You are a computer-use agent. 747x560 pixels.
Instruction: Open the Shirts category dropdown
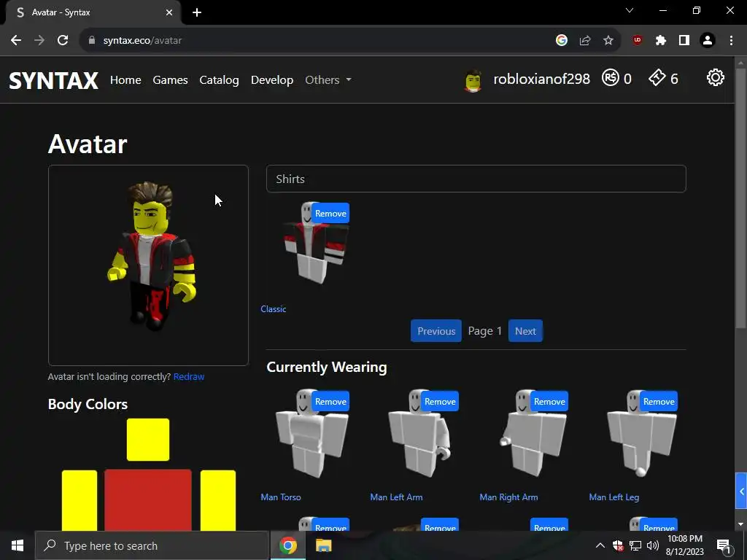click(x=476, y=179)
